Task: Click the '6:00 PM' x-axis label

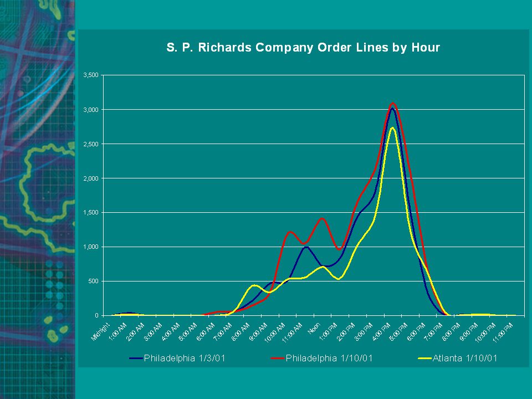Action: tap(416, 331)
